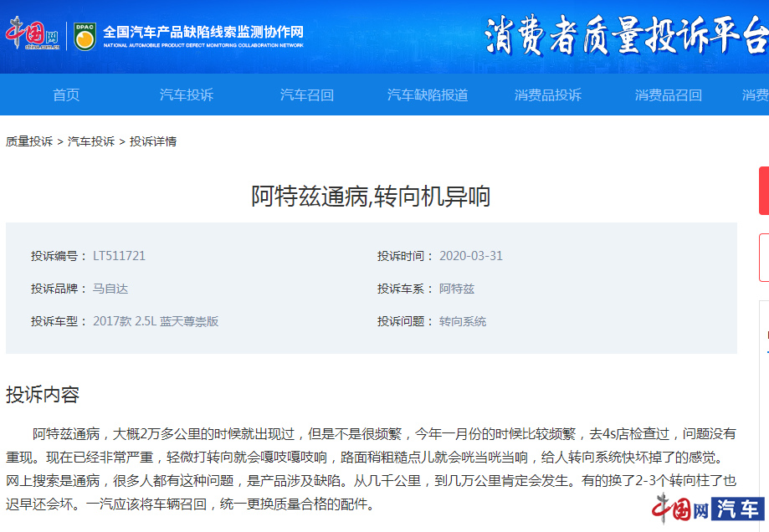Click 质量投诉 breadcrumb link
Screen dimensions: 769x532
click(x=29, y=141)
